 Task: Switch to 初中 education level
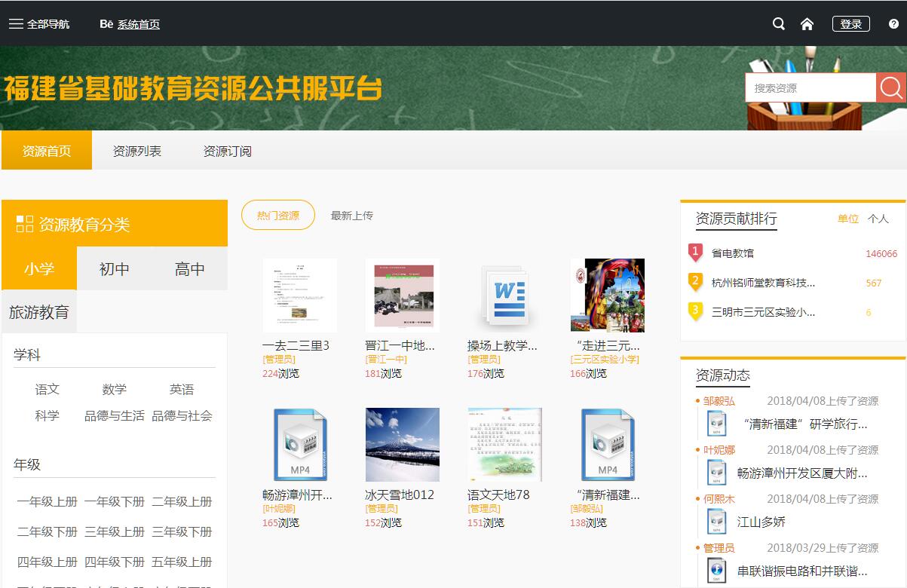click(x=115, y=268)
